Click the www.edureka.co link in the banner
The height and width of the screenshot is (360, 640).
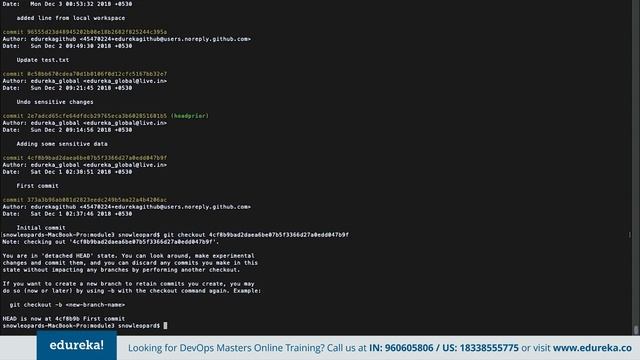(592, 348)
